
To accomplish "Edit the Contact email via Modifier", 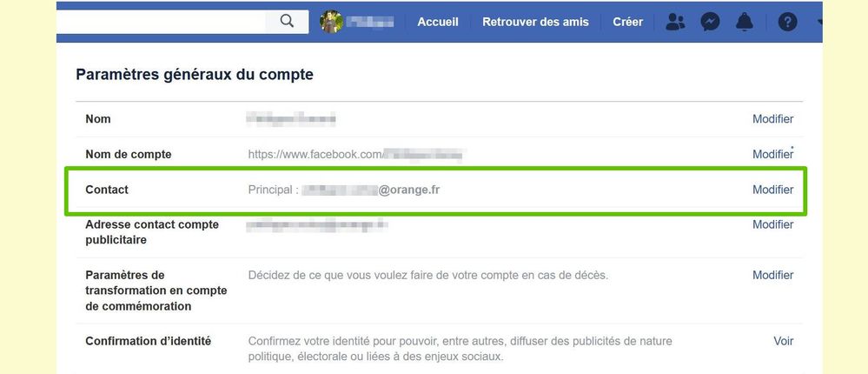I will tap(772, 190).
